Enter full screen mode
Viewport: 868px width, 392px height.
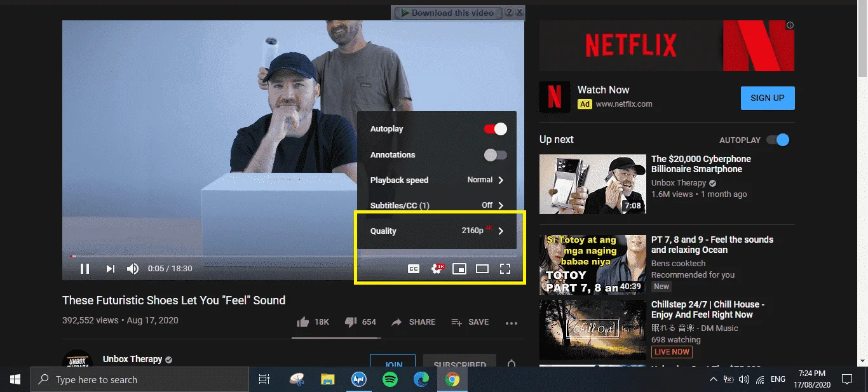(x=505, y=269)
